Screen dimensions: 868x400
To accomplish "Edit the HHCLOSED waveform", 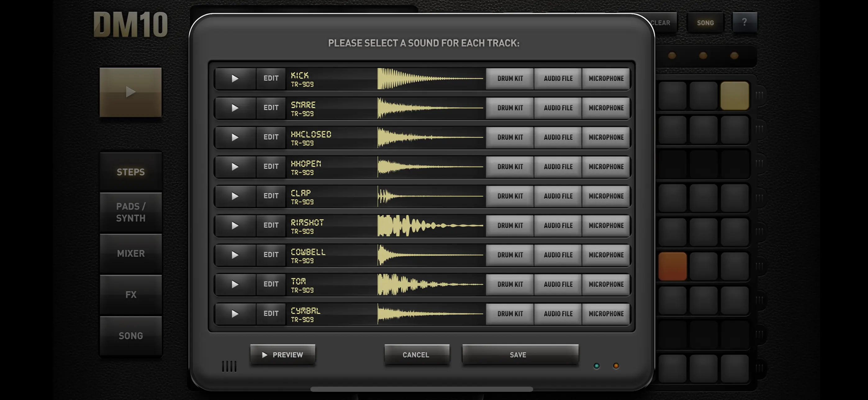I will click(x=271, y=137).
